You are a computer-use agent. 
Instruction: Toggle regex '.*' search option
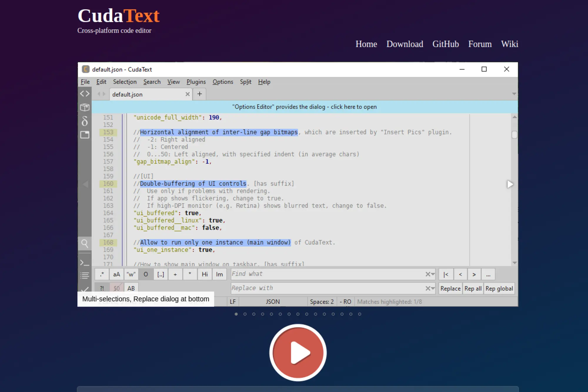[x=102, y=274]
